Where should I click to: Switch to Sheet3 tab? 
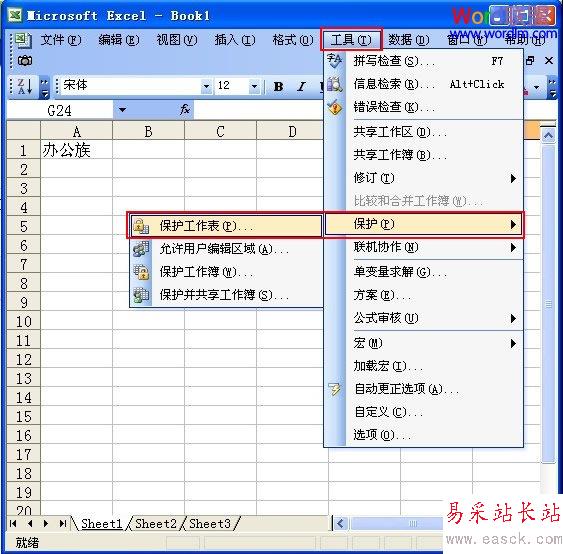coord(210,523)
